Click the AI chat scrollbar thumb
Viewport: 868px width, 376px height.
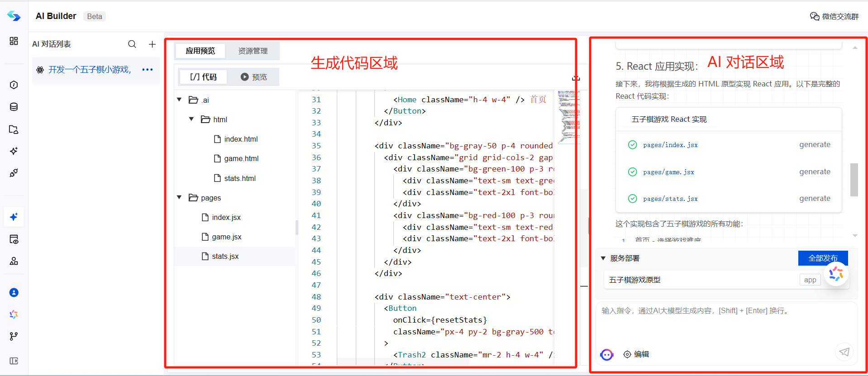coord(854,180)
